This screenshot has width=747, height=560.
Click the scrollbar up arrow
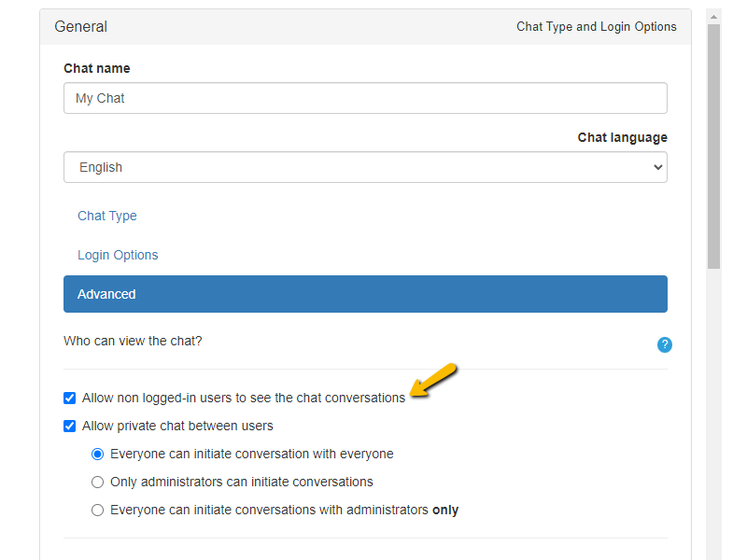pyautogui.click(x=713, y=16)
